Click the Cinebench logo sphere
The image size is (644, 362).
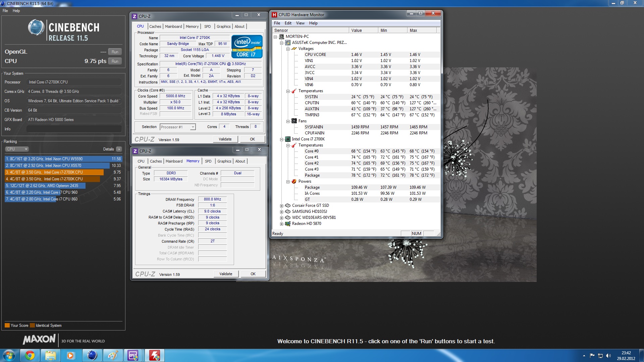click(x=36, y=27)
